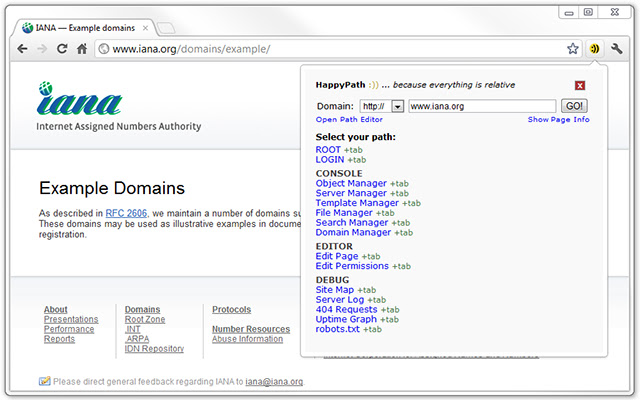Open Path Editor link
This screenshot has width=640, height=400.
tap(349, 120)
